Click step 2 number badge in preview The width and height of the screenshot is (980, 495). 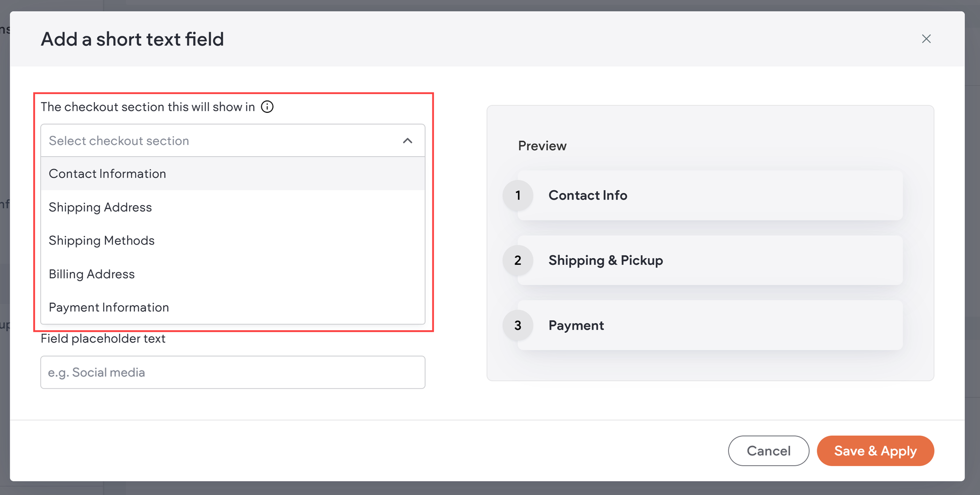point(518,260)
